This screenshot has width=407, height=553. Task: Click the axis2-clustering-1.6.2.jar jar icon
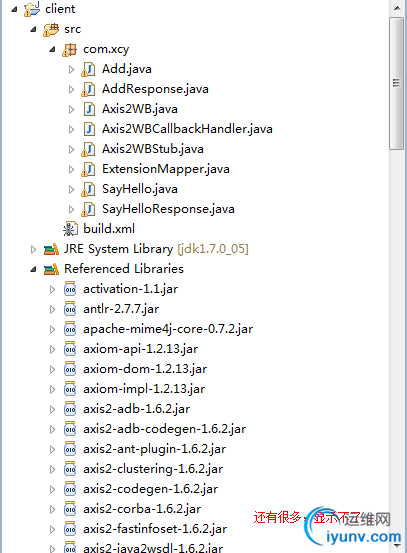click(x=70, y=469)
